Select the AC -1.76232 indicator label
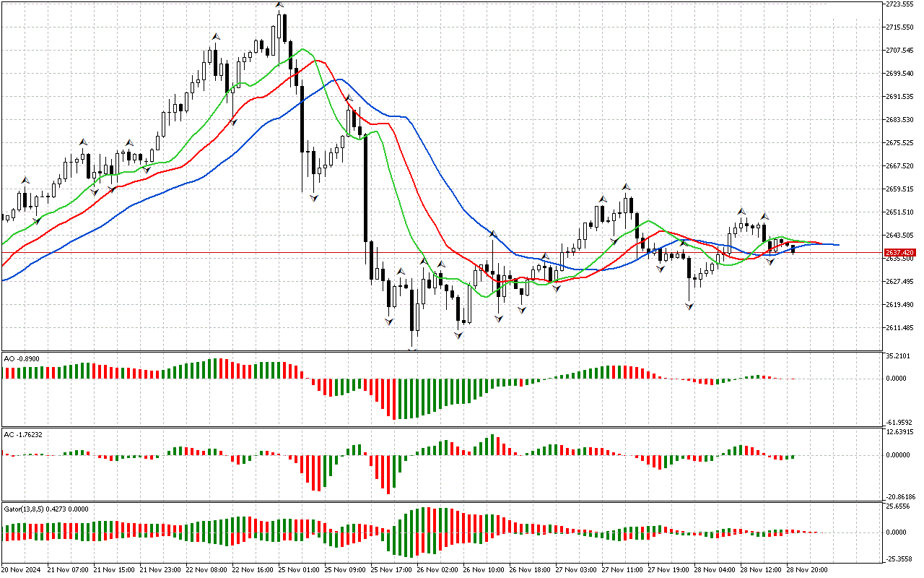Image resolution: width=924 pixels, height=578 pixels. tap(23, 434)
